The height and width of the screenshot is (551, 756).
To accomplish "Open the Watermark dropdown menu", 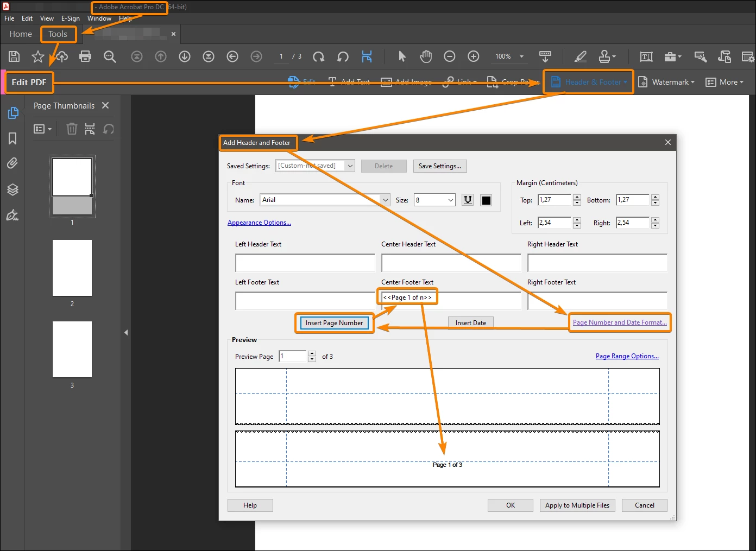I will pos(666,82).
